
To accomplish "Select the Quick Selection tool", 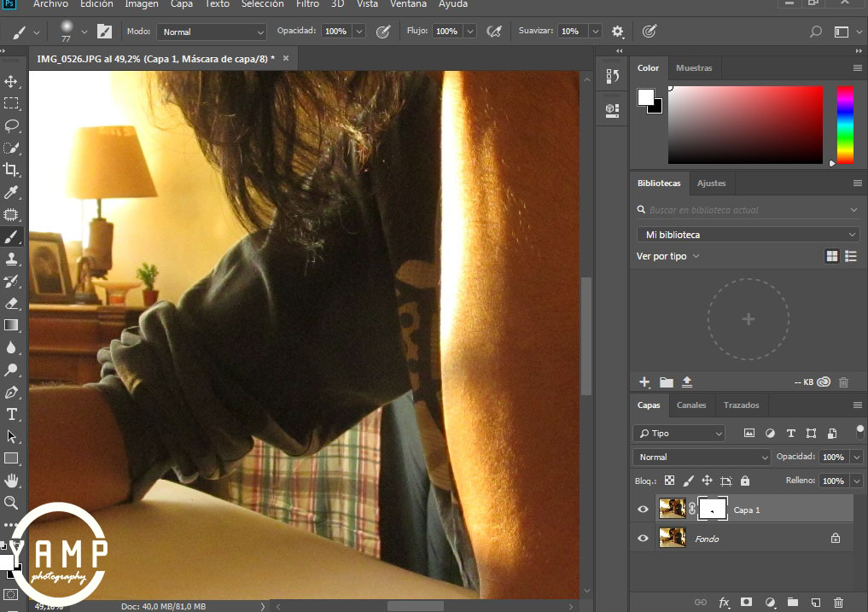I will pos(11,148).
